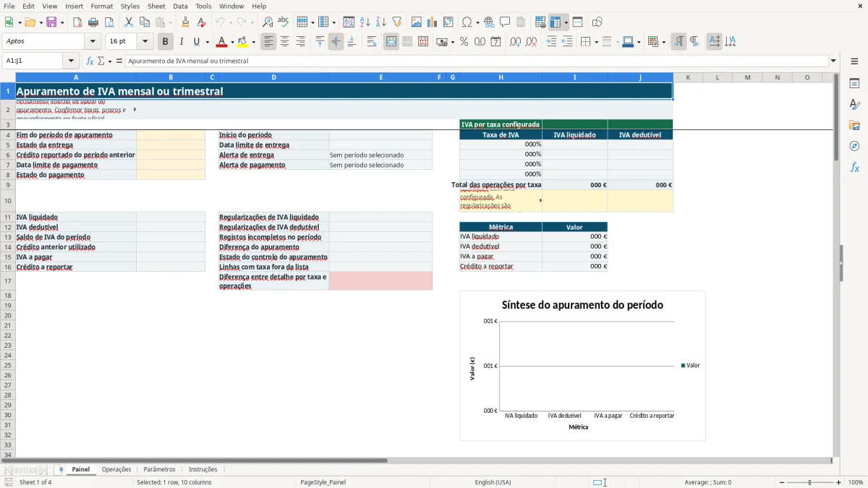Screen dimensions: 868x488
Task: Toggle Freeze Rows and Columns
Action: [556, 22]
